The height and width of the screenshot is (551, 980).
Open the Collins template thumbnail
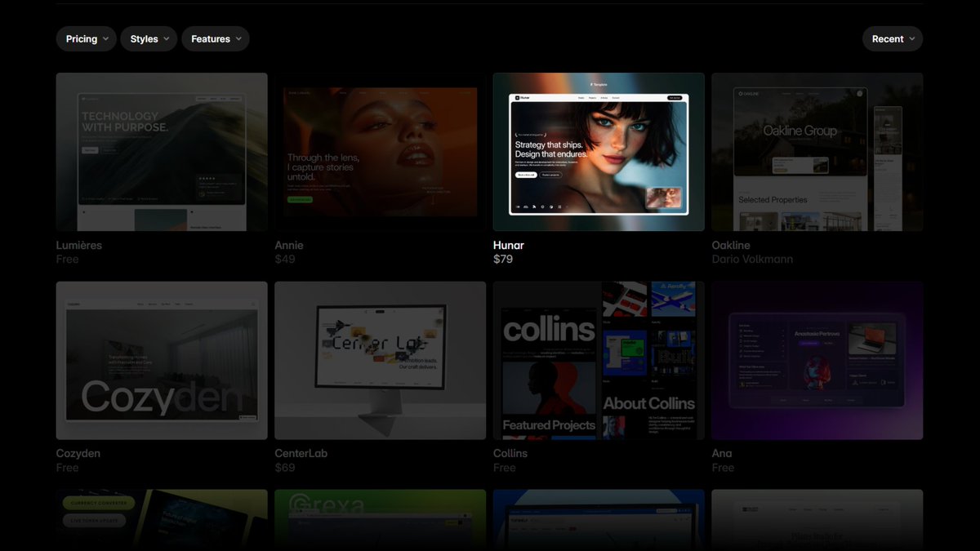click(x=599, y=361)
